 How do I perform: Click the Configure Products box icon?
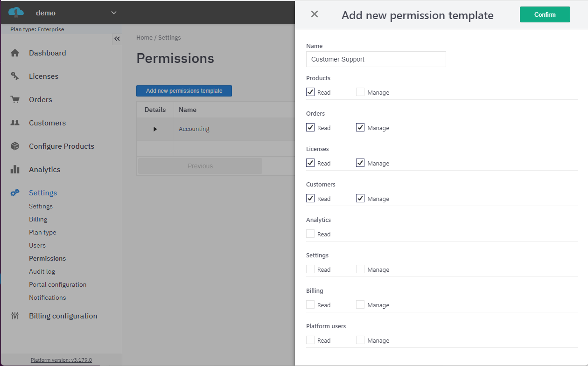(15, 146)
